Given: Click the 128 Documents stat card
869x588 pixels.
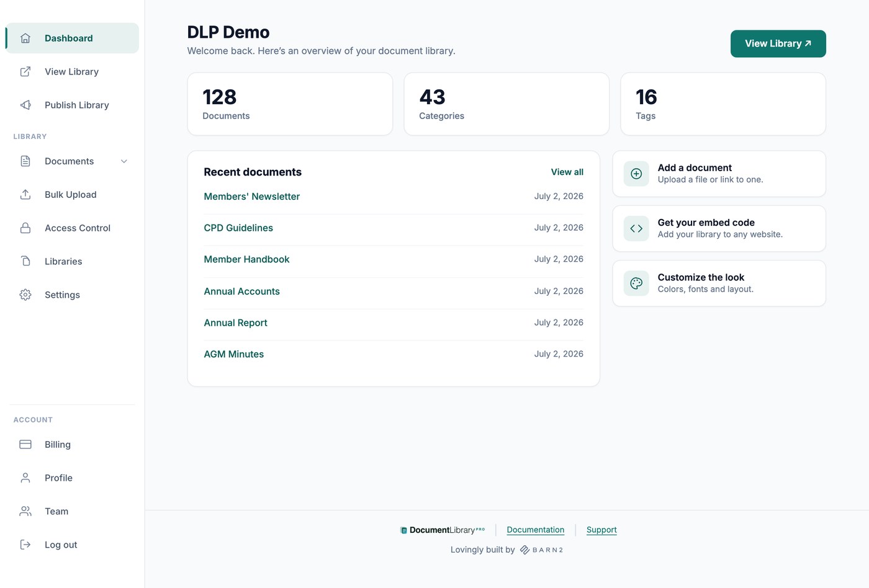Looking at the screenshot, I should pos(290,104).
